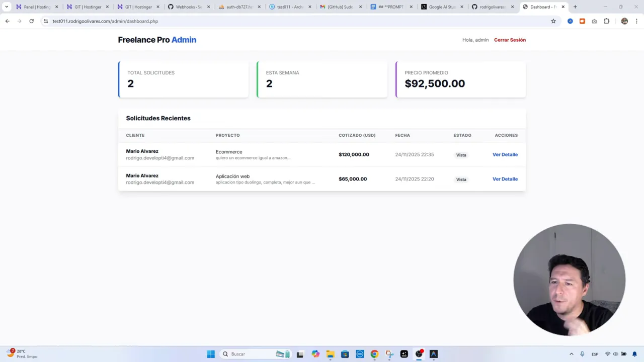Click the Windows Start button

tap(211, 354)
